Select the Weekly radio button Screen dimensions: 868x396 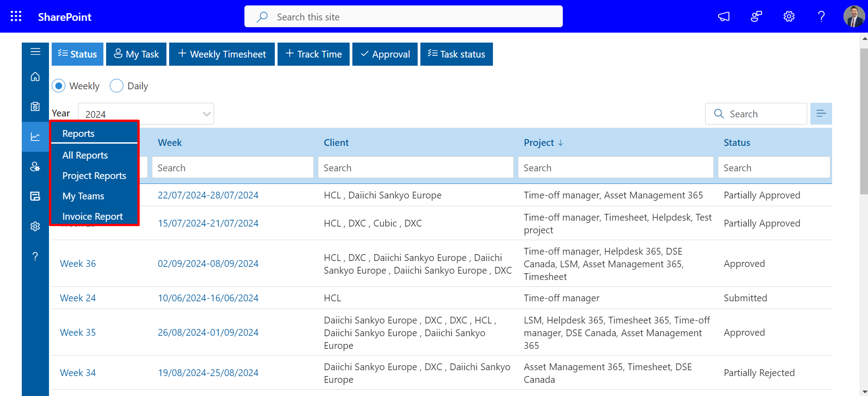pyautogui.click(x=59, y=86)
